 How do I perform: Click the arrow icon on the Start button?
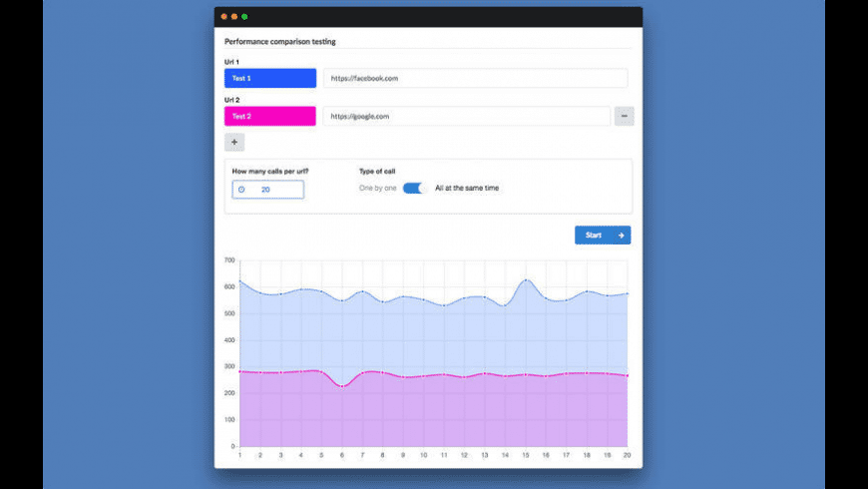tap(622, 236)
